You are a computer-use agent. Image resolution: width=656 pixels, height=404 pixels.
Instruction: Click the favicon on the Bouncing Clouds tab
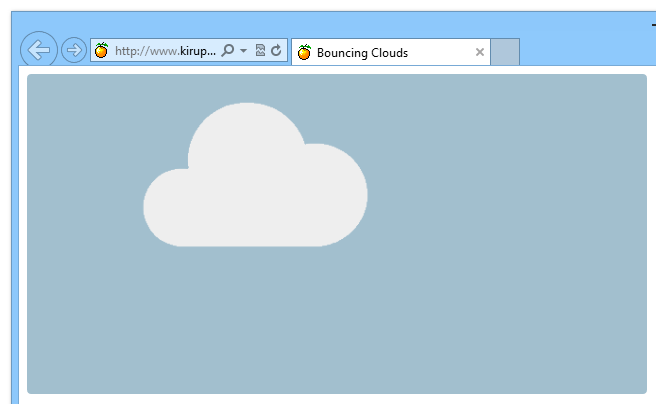click(304, 53)
